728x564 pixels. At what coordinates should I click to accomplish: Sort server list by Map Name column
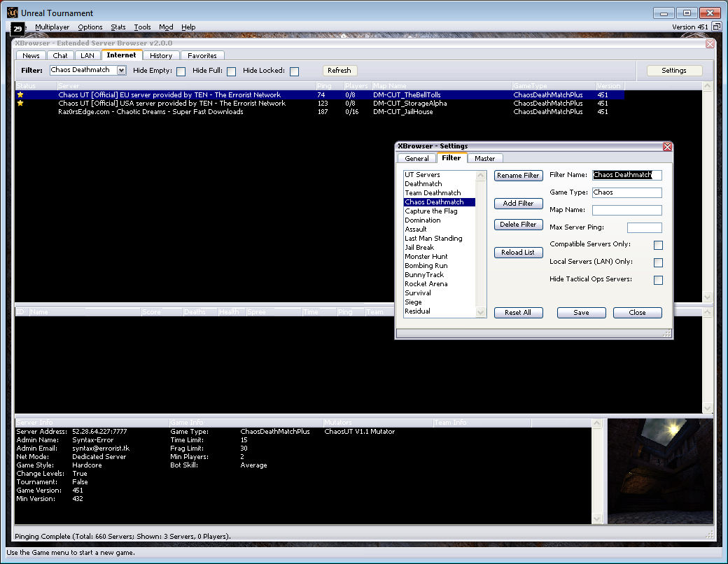[442, 86]
